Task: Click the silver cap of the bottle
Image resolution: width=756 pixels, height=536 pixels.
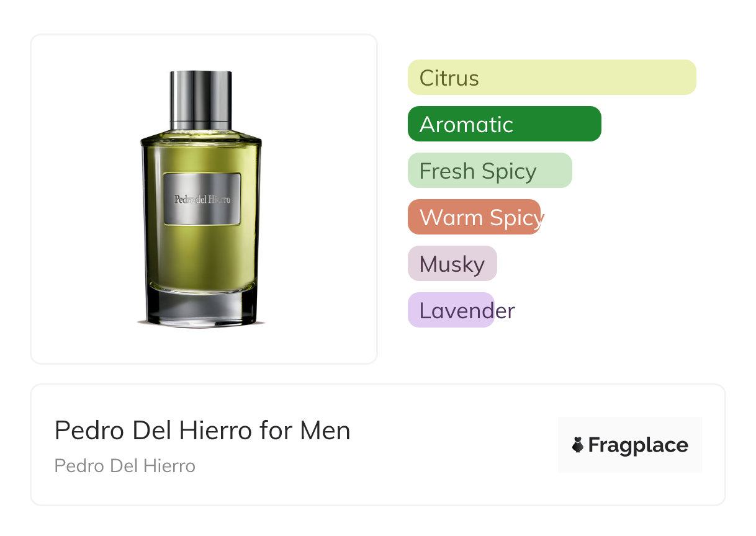Action: tap(201, 97)
